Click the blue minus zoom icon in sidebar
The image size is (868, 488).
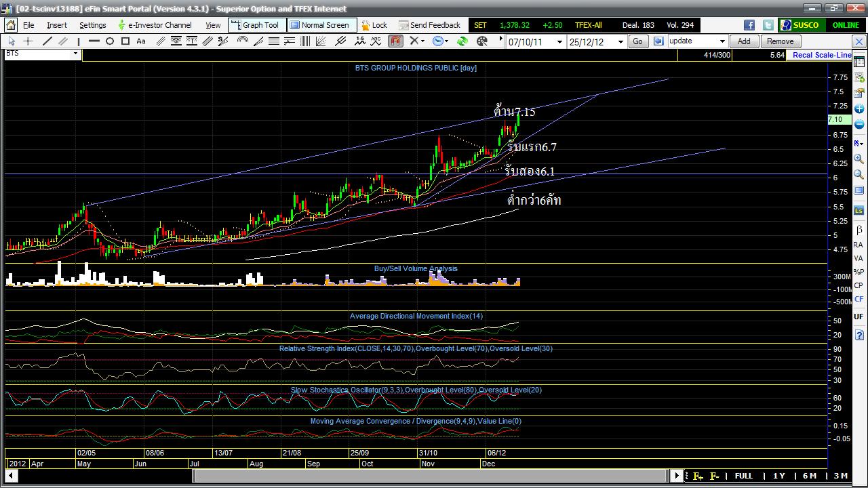pos(859,124)
